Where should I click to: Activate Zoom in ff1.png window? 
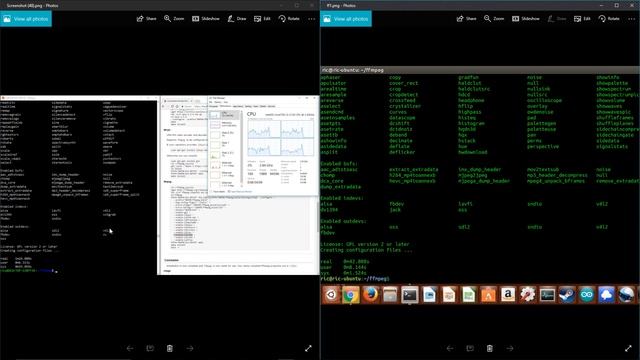494,19
